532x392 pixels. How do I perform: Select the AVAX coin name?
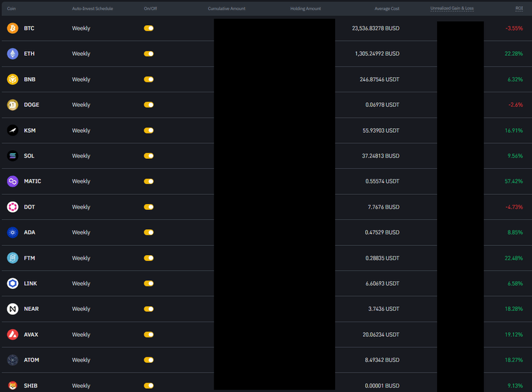31,334
